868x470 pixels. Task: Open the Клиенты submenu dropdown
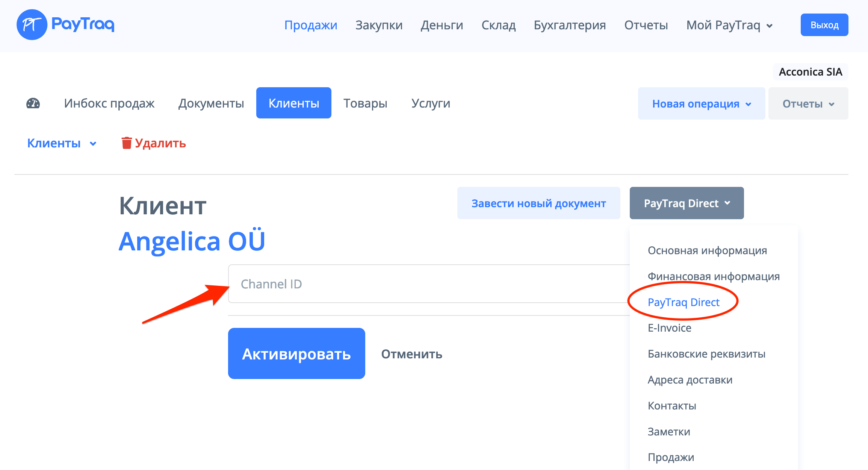click(62, 143)
